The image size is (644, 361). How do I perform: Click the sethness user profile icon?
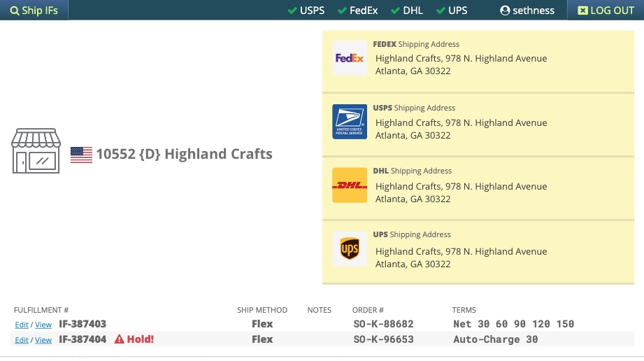coord(505,10)
